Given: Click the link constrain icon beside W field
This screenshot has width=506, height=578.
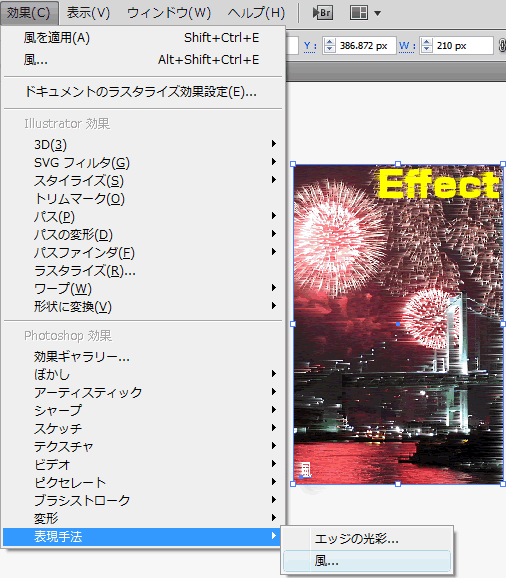Looking at the screenshot, I should [x=503, y=45].
